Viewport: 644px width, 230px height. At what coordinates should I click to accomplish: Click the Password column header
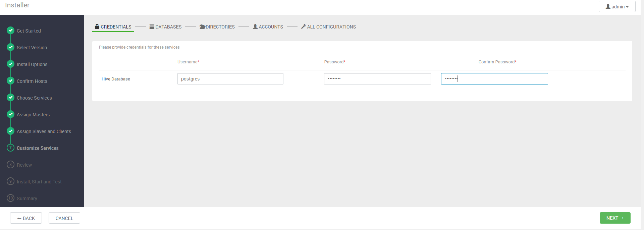pyautogui.click(x=335, y=62)
